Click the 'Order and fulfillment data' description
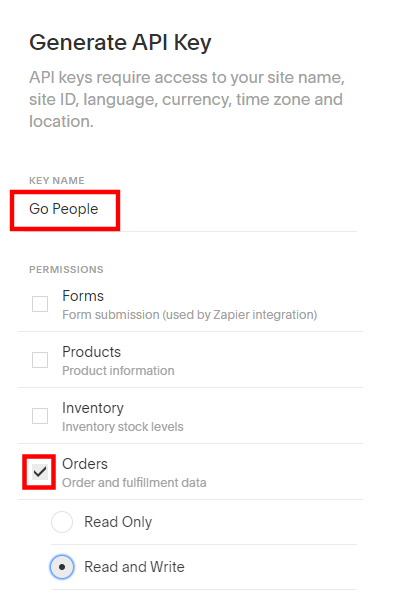 click(134, 482)
